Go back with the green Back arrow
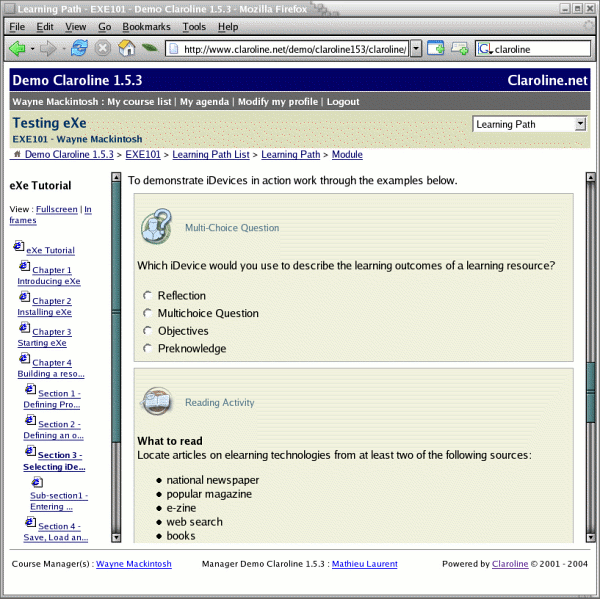 [17, 49]
